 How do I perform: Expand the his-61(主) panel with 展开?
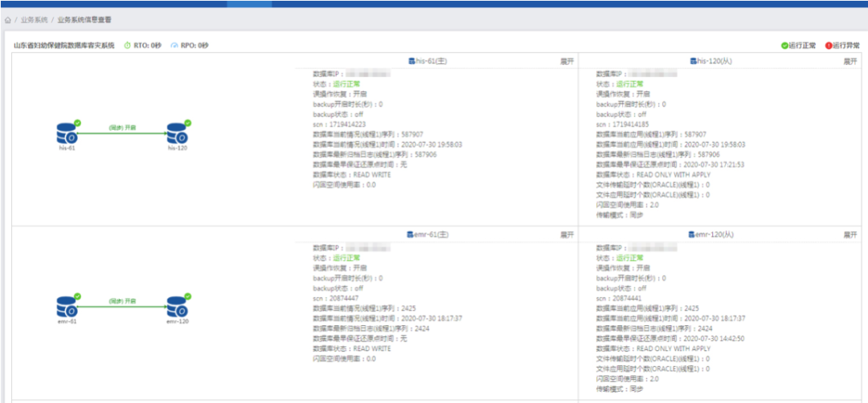pos(567,61)
